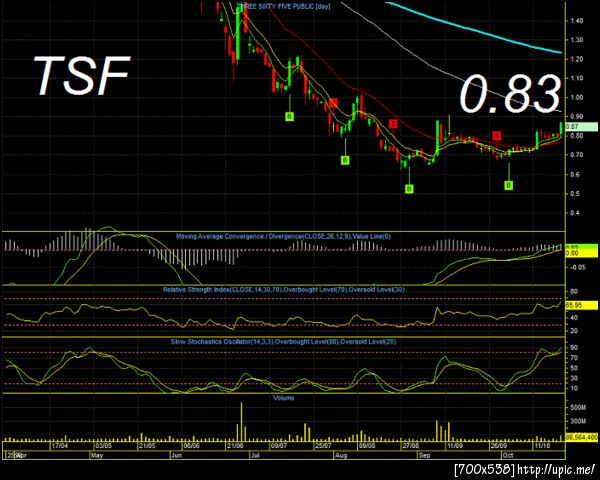The height and width of the screenshot is (480, 600).
Task: Select the Oct month label
Action: coord(508,456)
